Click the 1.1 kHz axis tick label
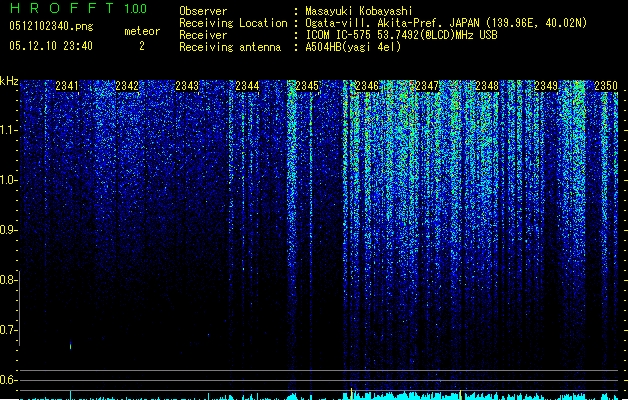629x400 pixels. pyautogui.click(x=8, y=130)
